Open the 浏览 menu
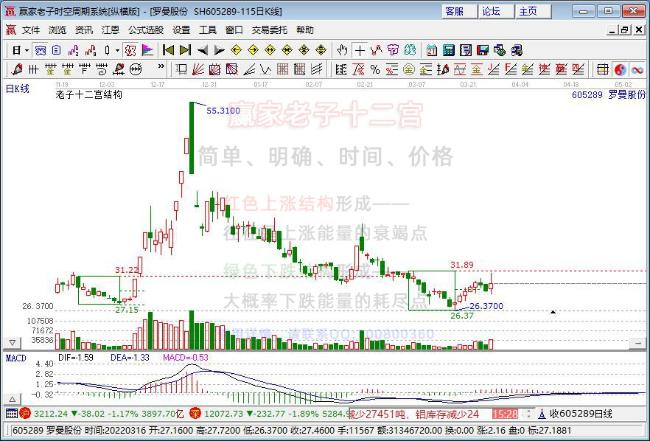The image size is (650, 441). 57,30
